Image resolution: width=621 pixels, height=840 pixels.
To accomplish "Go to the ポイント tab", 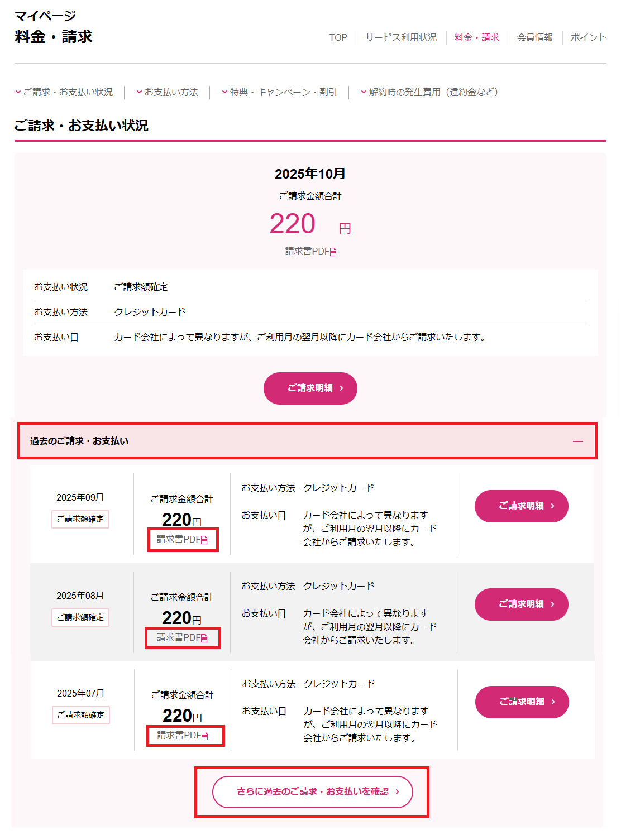I will pos(588,37).
